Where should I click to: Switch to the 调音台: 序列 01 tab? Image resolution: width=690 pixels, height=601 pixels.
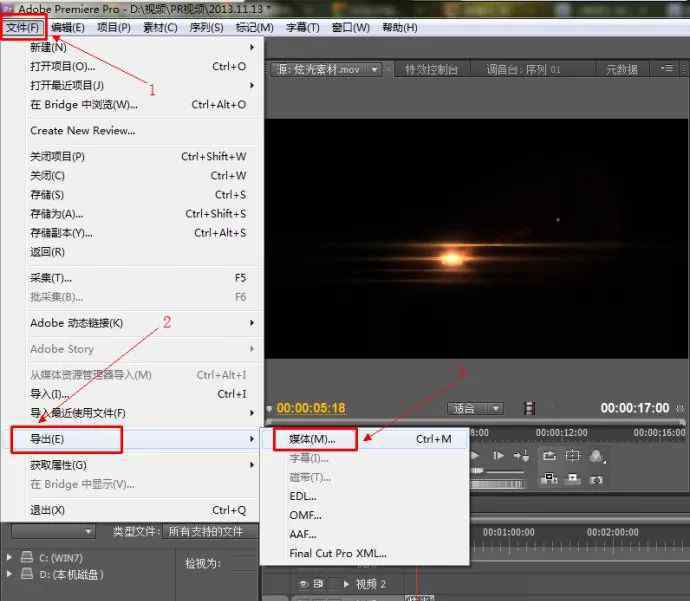point(523,70)
